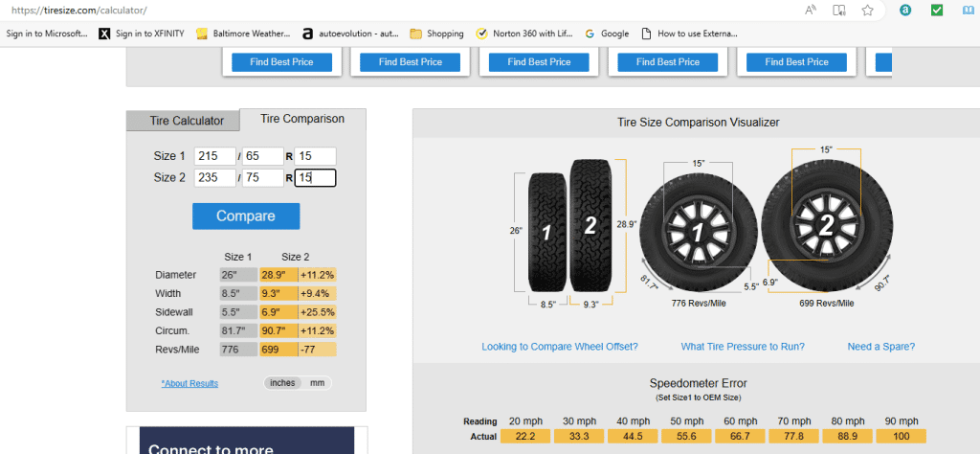The width and height of the screenshot is (980, 454).
Task: Click the teal 'a' extension icon
Action: pos(905,11)
